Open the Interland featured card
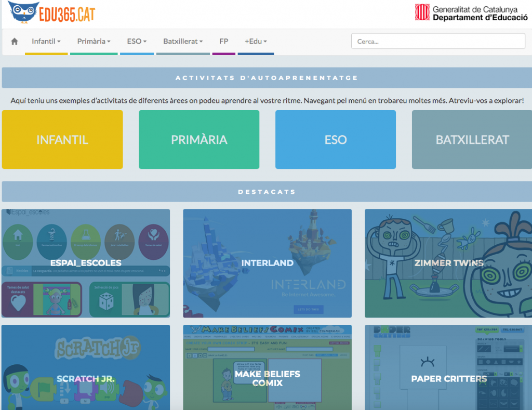Image resolution: width=532 pixels, height=410 pixels. (267, 263)
